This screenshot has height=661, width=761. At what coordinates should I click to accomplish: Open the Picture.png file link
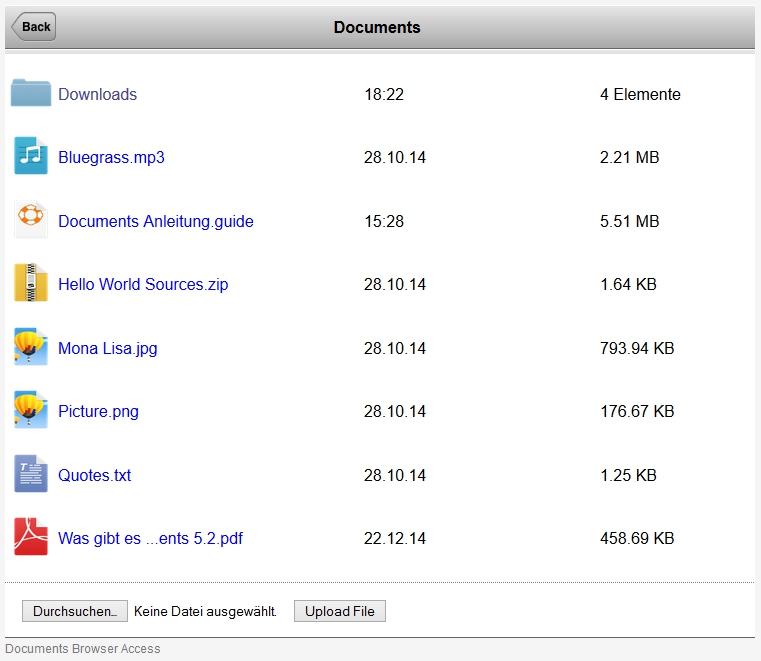pyautogui.click(x=98, y=412)
